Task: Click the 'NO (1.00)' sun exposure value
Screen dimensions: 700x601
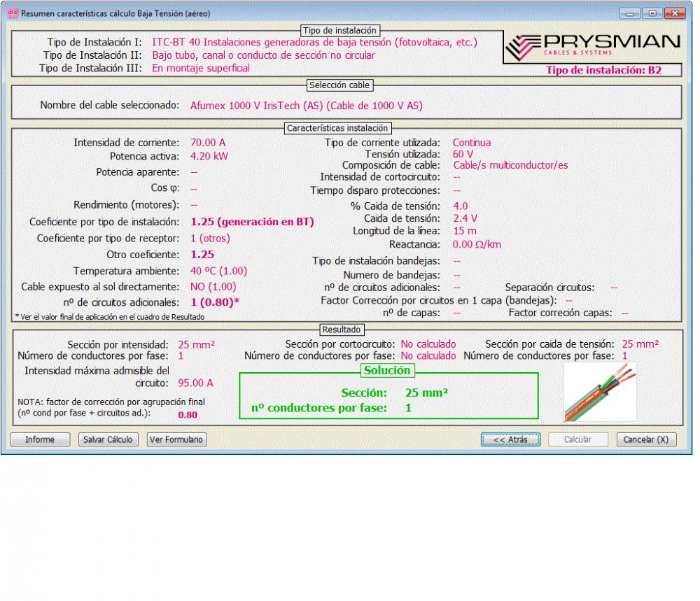Action: click(x=213, y=286)
